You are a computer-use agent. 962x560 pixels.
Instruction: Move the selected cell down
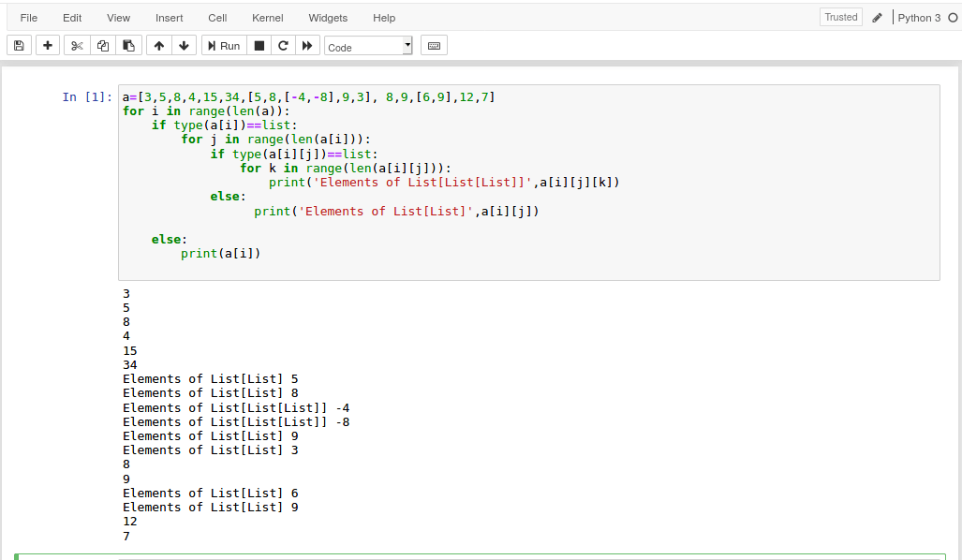(x=185, y=44)
